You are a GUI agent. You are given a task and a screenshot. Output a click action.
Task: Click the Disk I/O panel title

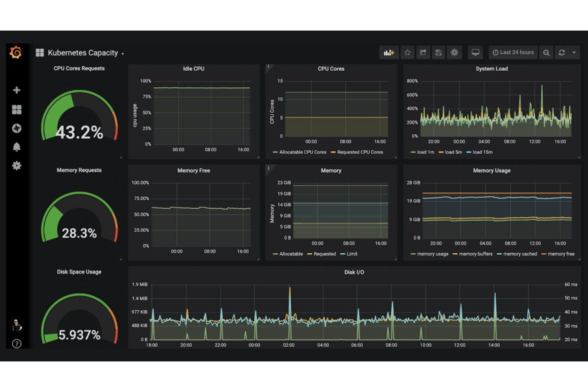pyautogui.click(x=353, y=272)
